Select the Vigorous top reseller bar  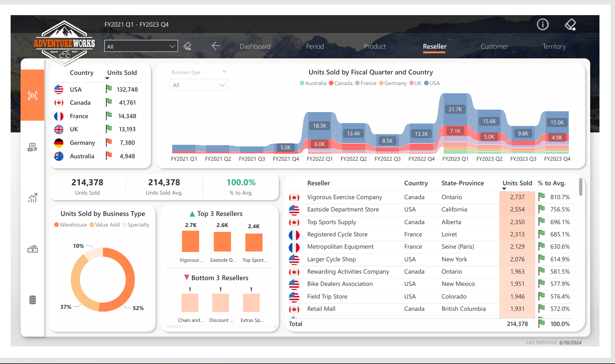191,241
